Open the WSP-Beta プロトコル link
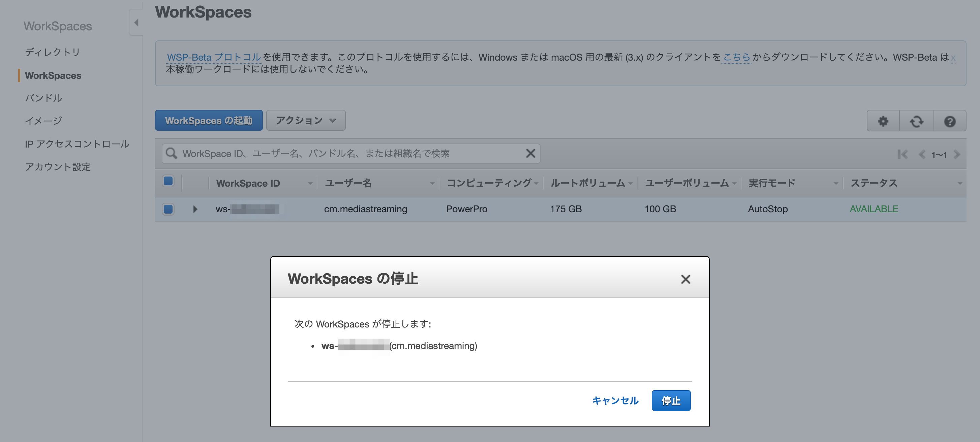This screenshot has width=980, height=442. click(x=214, y=57)
